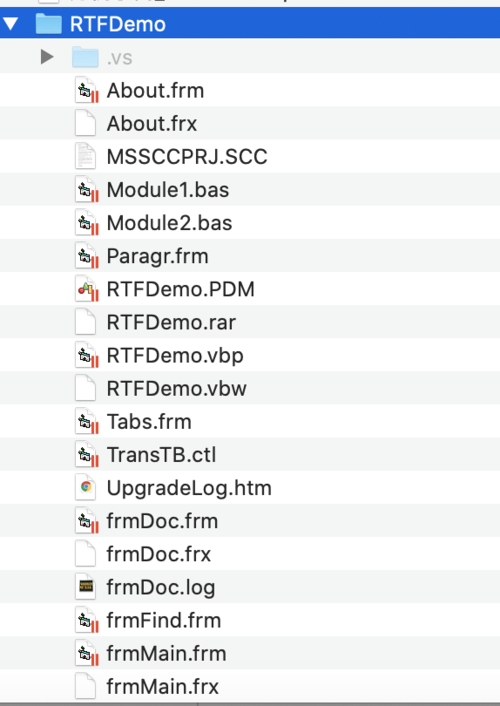Screen dimensions: 500x706
Task: Select the MSSCCPRJ.SCC document icon
Action: tap(86, 157)
